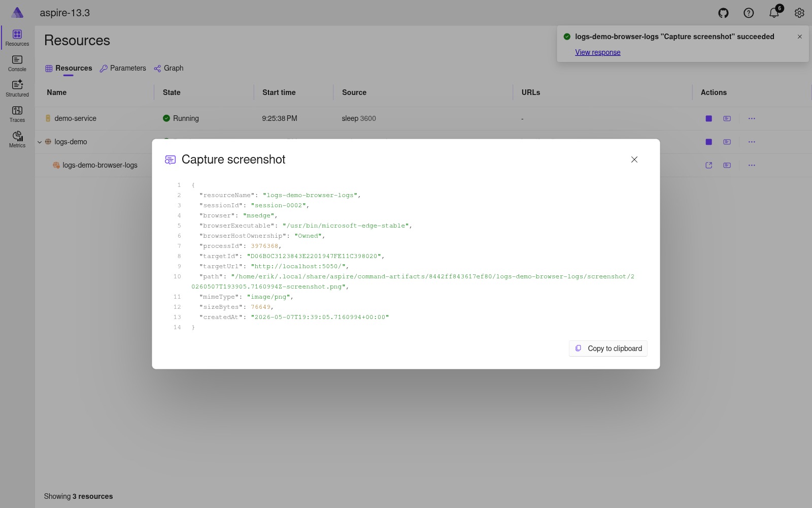The width and height of the screenshot is (812, 508).
Task: Open the settings gear icon
Action: coord(799,13)
